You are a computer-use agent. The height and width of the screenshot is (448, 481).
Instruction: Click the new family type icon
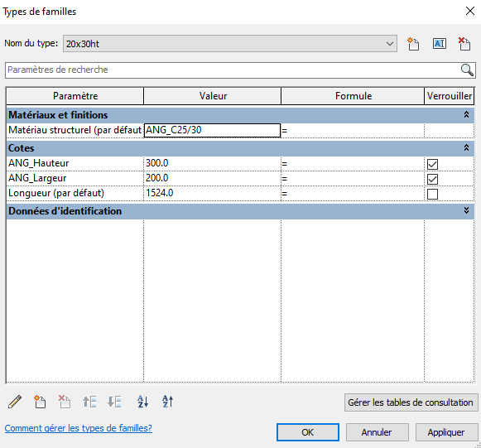tap(413, 44)
